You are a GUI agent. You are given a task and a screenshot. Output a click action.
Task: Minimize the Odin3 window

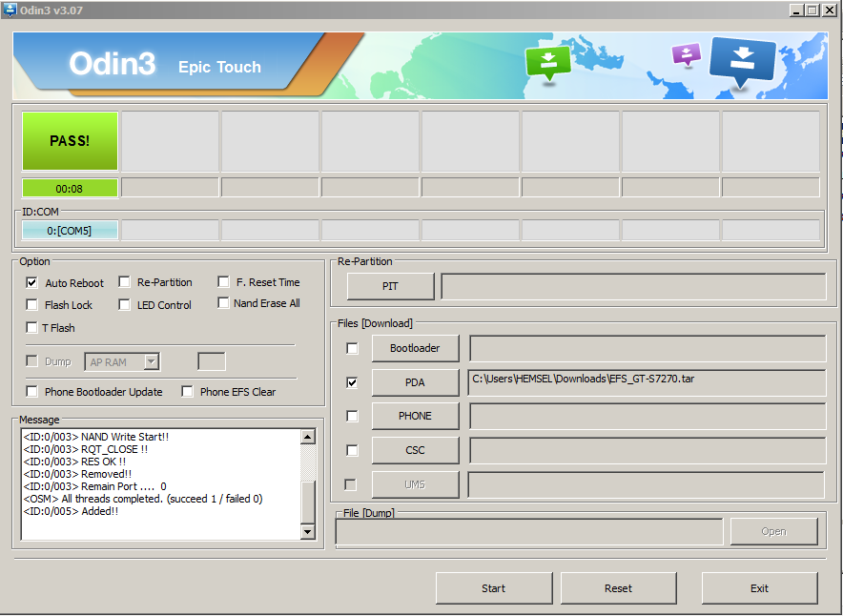[x=797, y=10]
